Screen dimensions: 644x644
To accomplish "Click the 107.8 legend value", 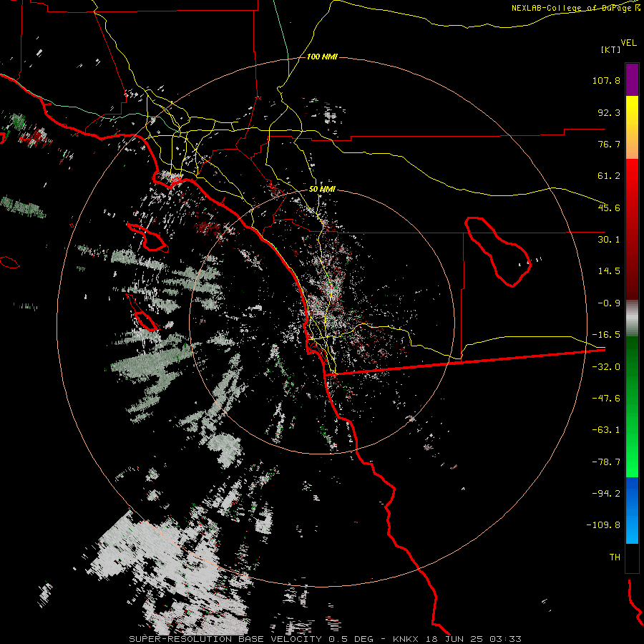I will [x=606, y=80].
